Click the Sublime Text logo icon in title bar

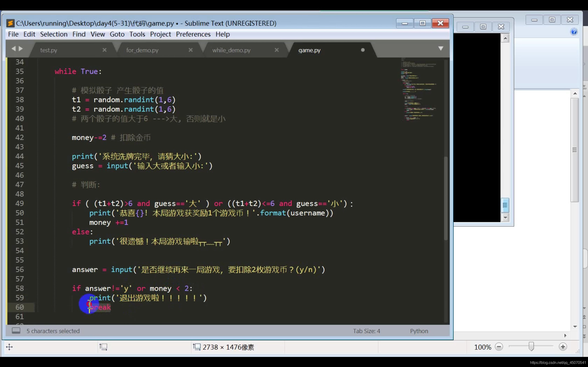[x=10, y=23]
